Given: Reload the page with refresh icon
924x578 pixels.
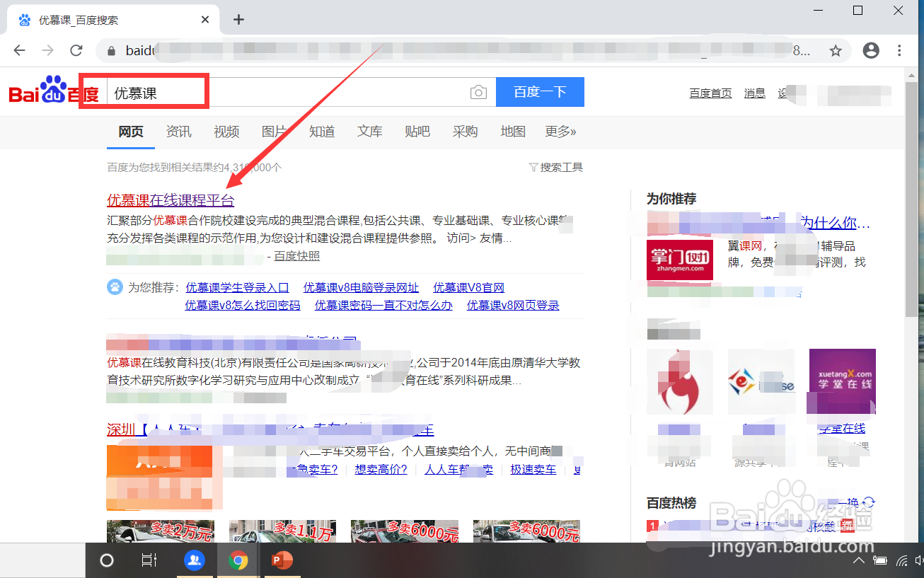Looking at the screenshot, I should 76,50.
